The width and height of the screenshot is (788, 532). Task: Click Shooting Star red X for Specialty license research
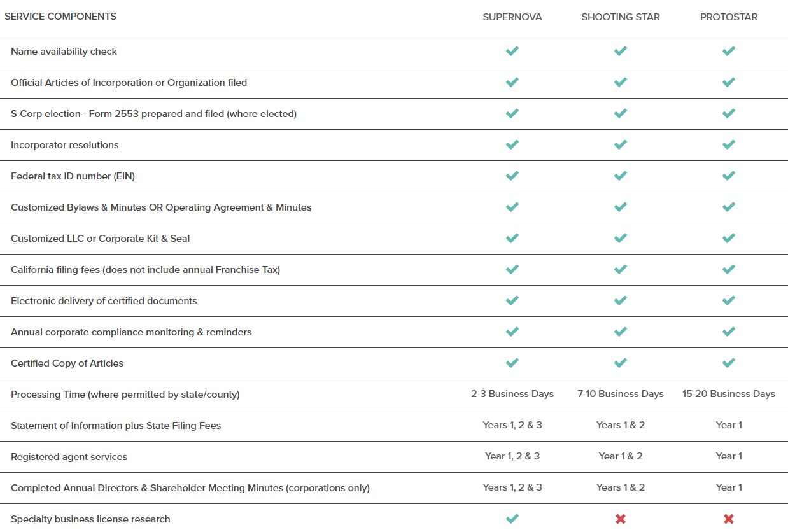[x=621, y=519]
